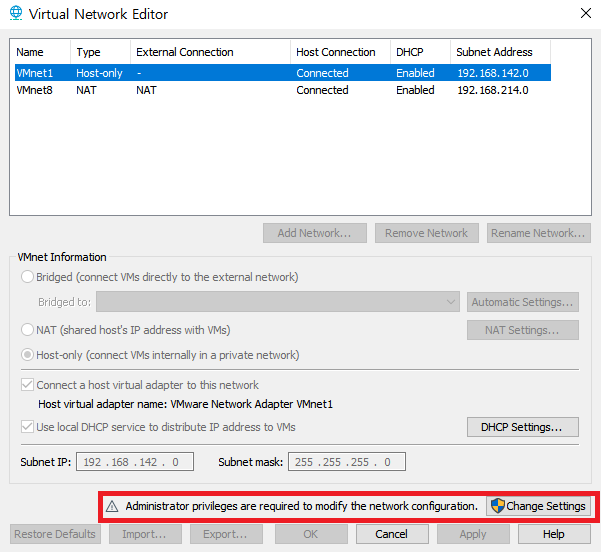This screenshot has height=555, width=602.
Task: Click the 192.168.214.0 subnet address cell
Action: 493,90
